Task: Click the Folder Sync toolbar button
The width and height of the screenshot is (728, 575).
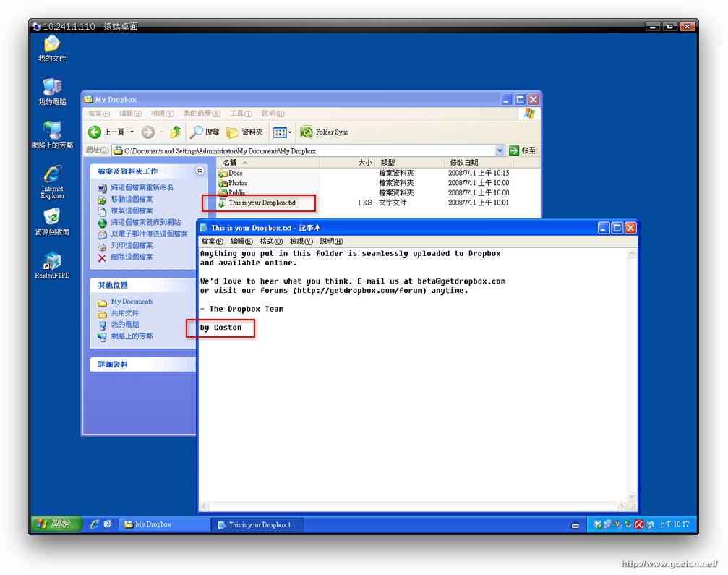Action: (324, 132)
